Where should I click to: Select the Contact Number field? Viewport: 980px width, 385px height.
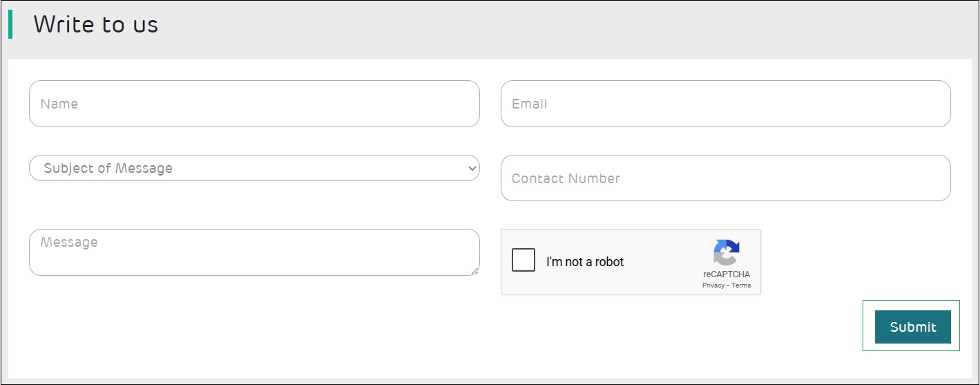(725, 178)
